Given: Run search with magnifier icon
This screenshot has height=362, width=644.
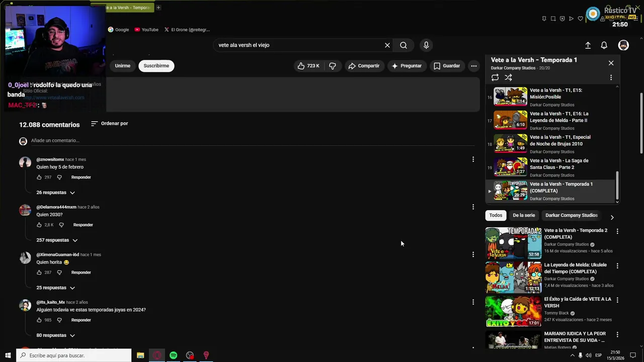Looking at the screenshot, I should tap(404, 45).
